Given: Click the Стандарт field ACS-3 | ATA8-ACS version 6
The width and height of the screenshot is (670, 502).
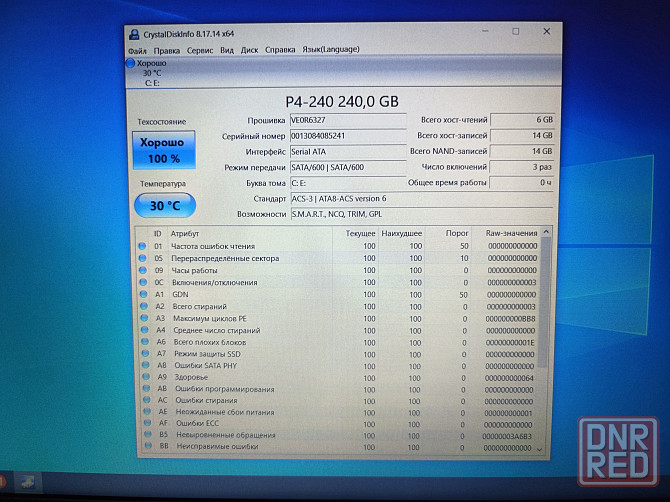Looking at the screenshot, I should click(x=422, y=199).
